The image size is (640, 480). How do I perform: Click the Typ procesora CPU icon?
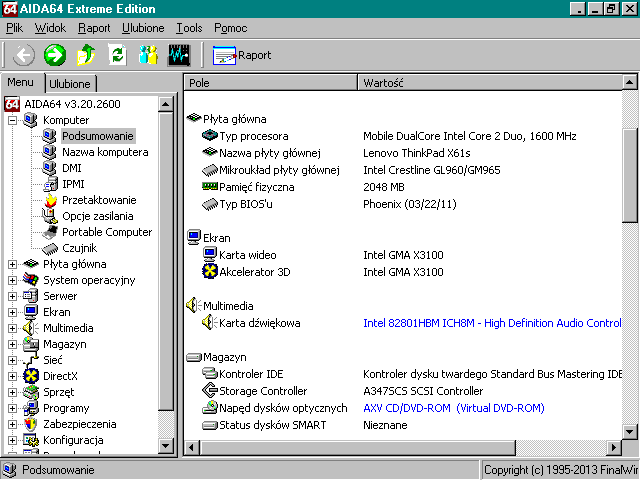pos(210,135)
